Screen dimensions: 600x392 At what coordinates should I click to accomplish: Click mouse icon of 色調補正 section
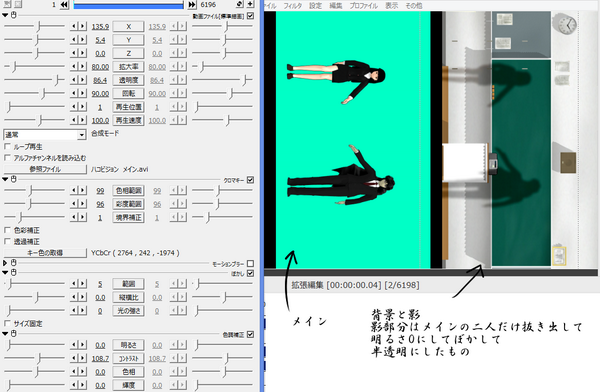pos(14,334)
